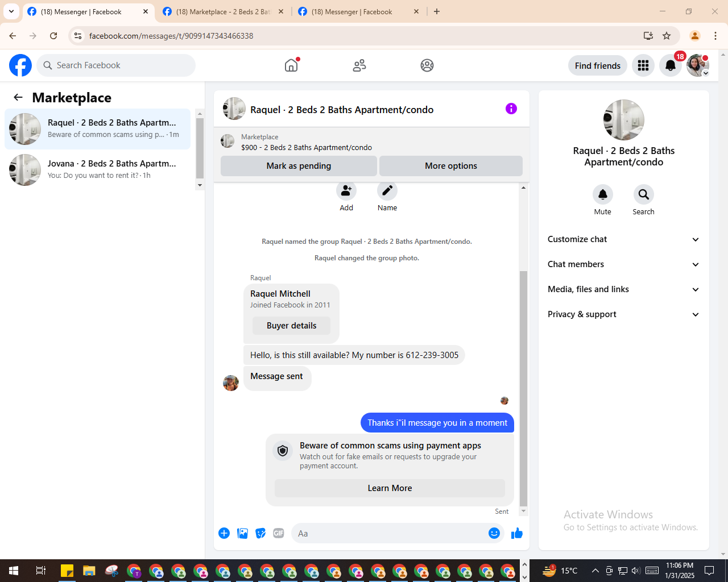Go back using the Marketplace back arrow

[x=18, y=97]
